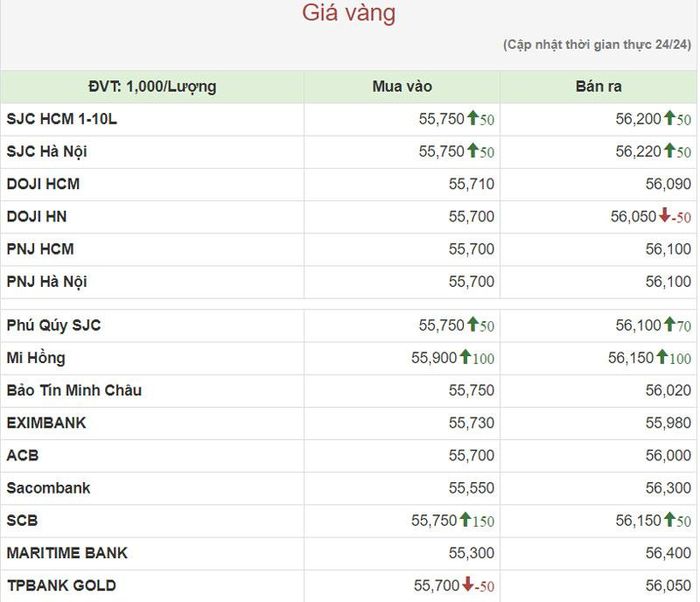Click the green up arrow beside SJC HCM buy price
700x602 pixels.
point(473,118)
